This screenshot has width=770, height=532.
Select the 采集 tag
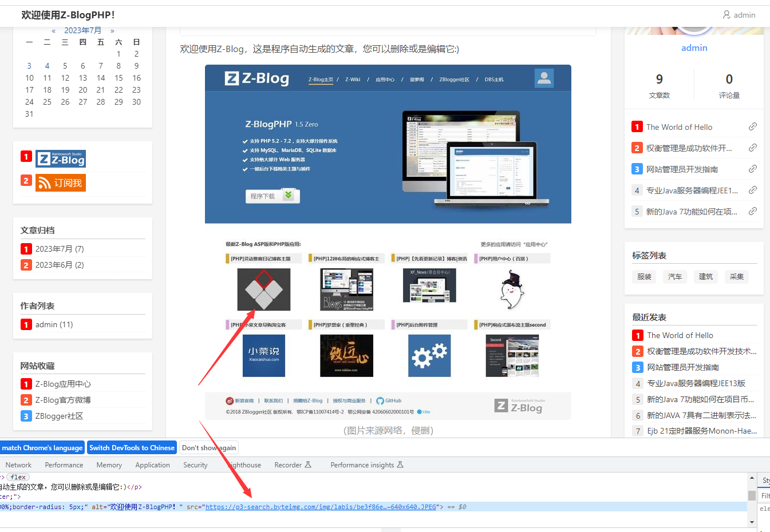(x=737, y=276)
